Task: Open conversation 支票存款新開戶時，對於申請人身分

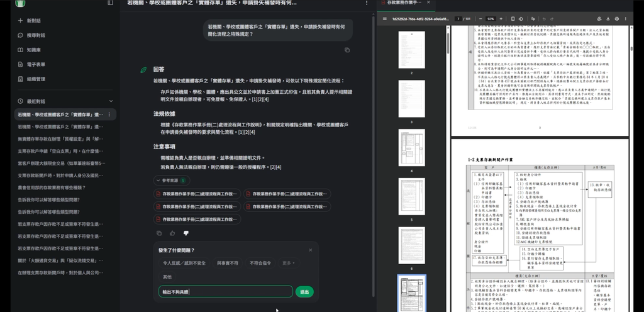Action: click(60, 175)
